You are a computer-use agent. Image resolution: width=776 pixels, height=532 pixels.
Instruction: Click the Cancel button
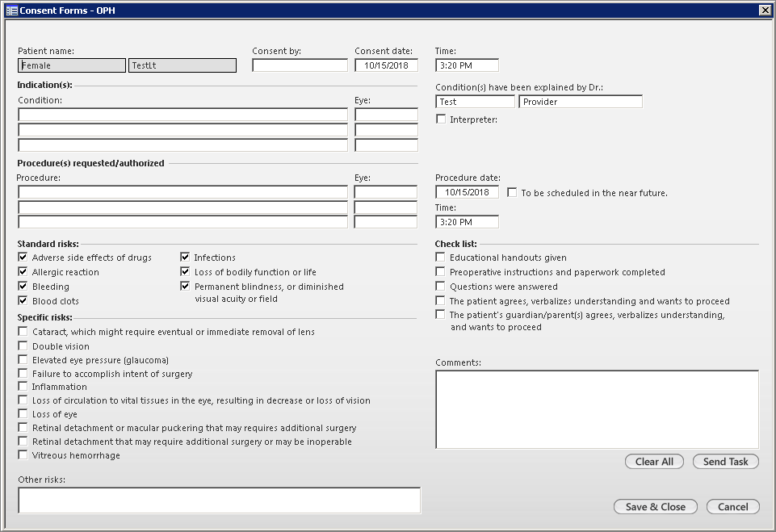coord(733,506)
